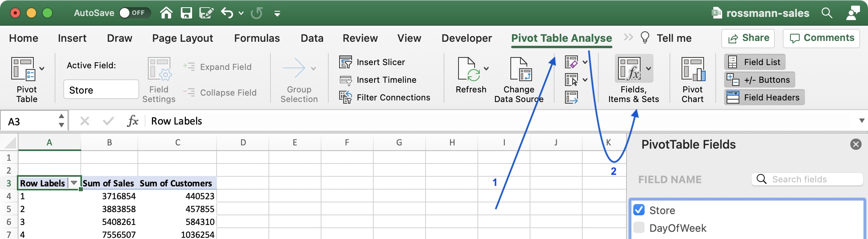Open the Draw tab

click(119, 38)
